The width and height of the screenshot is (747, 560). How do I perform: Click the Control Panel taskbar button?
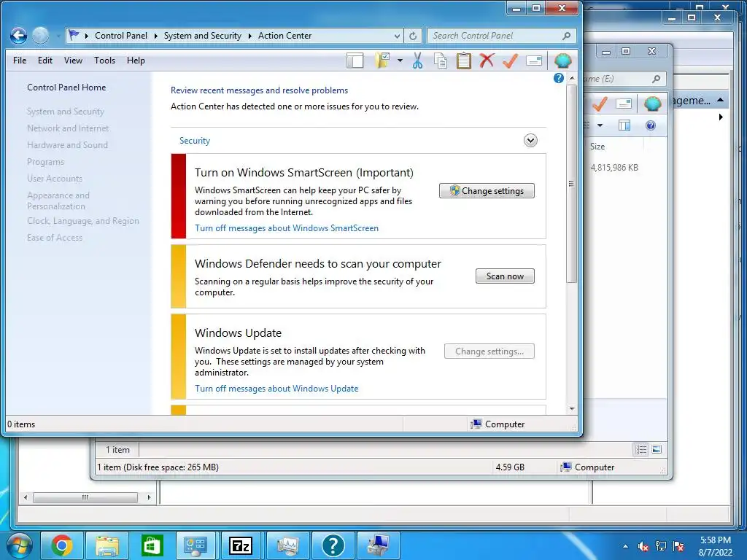coord(196,545)
